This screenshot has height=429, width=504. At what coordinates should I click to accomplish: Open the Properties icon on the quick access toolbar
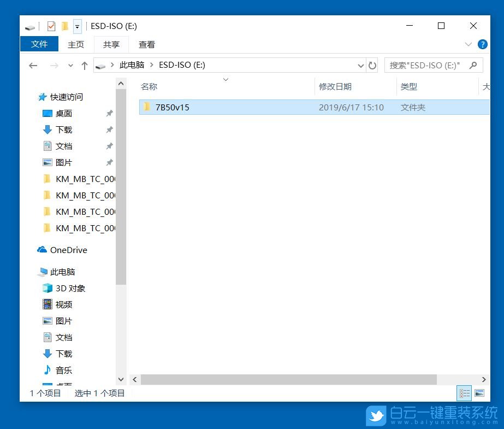tap(52, 26)
